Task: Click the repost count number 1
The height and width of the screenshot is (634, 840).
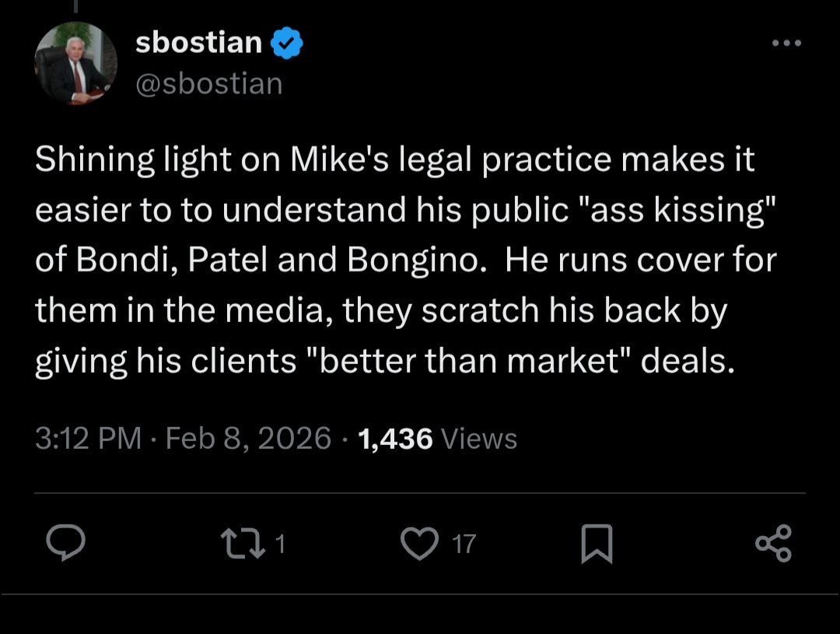Action: pos(280,543)
